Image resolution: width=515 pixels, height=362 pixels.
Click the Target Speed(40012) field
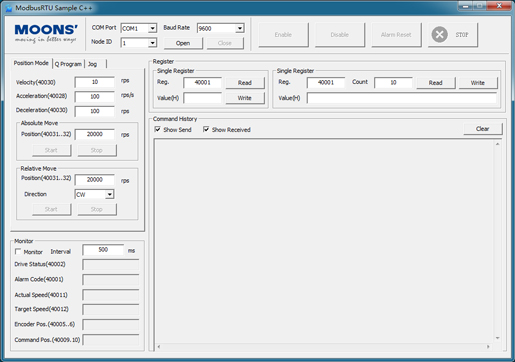click(x=111, y=310)
